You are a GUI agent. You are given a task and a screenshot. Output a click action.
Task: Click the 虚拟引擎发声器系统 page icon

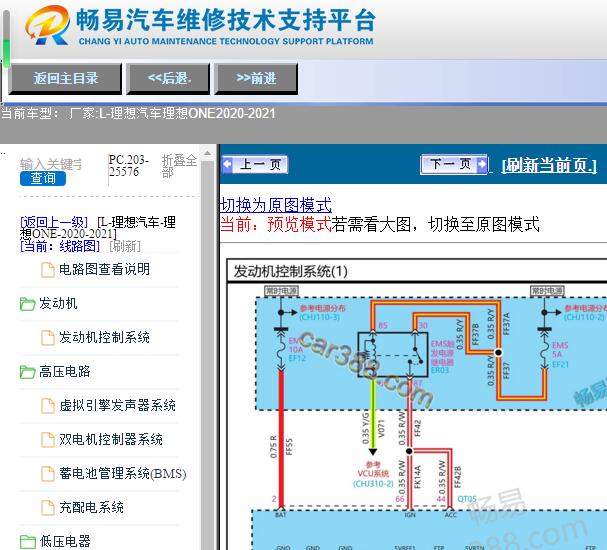coord(48,406)
